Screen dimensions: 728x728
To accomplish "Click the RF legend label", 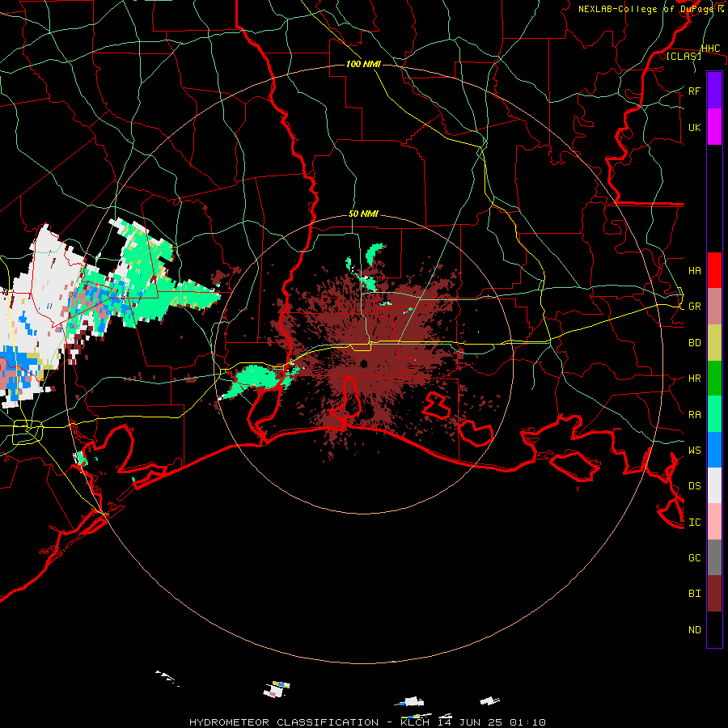I will [695, 91].
